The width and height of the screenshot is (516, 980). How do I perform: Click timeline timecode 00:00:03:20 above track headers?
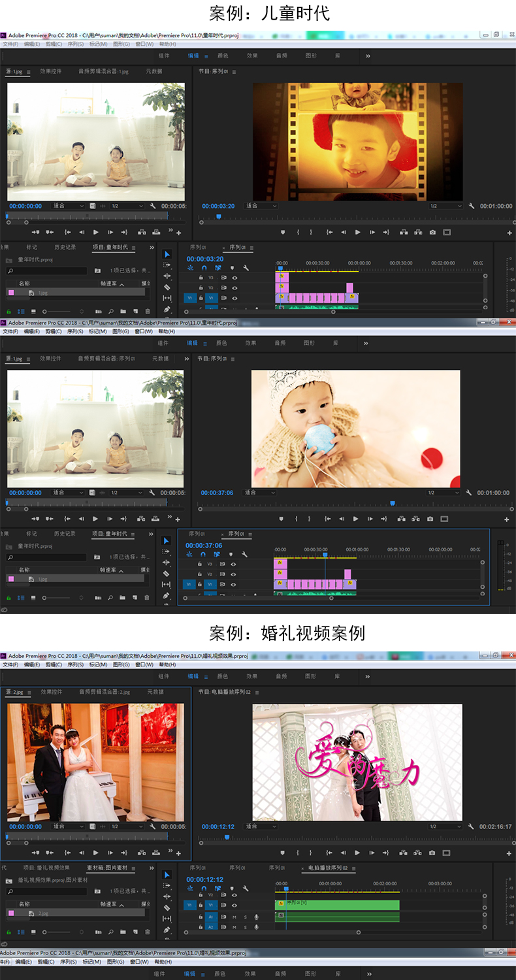click(205, 259)
